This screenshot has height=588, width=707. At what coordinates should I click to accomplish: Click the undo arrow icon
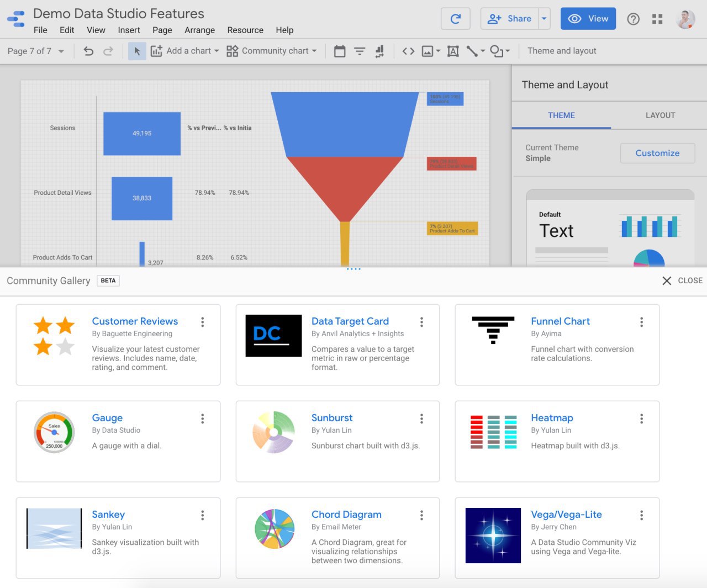point(88,51)
